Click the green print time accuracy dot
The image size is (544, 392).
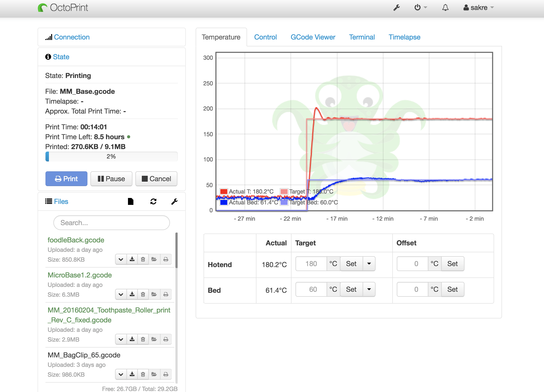[128, 137]
